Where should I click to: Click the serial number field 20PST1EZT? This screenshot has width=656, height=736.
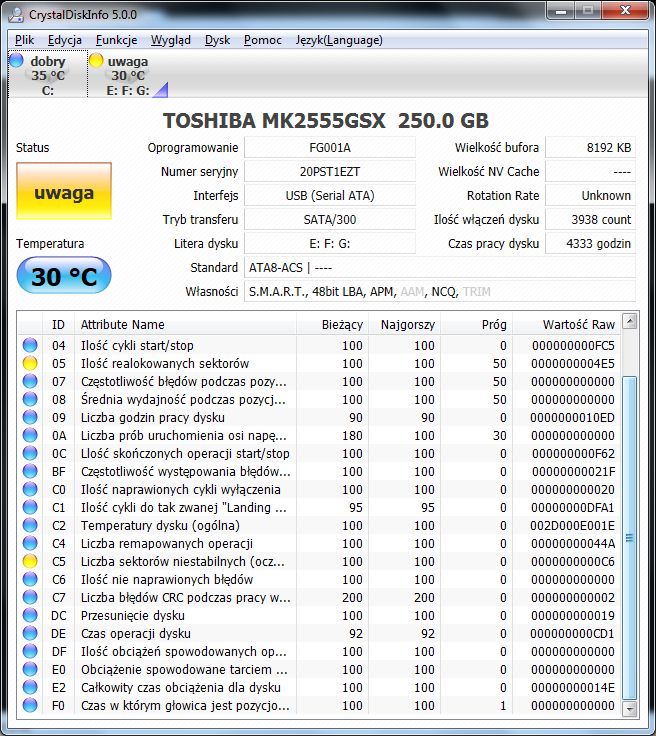point(330,172)
